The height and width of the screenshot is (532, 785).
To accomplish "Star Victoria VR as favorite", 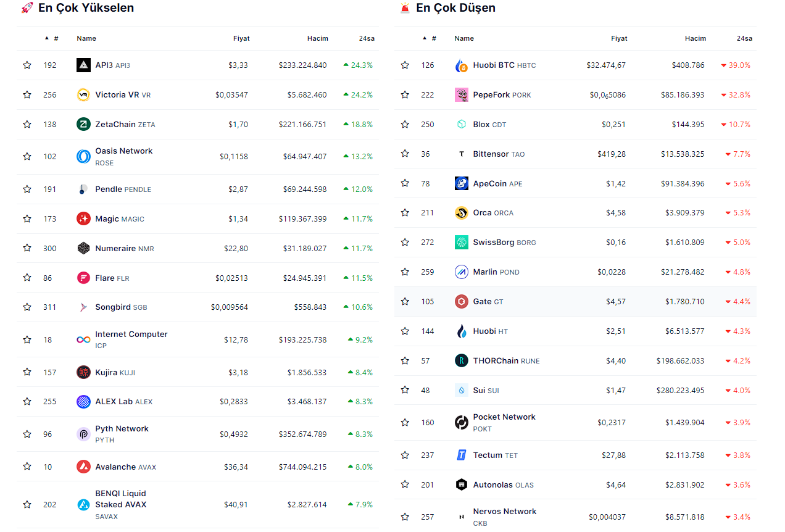I will click(27, 94).
